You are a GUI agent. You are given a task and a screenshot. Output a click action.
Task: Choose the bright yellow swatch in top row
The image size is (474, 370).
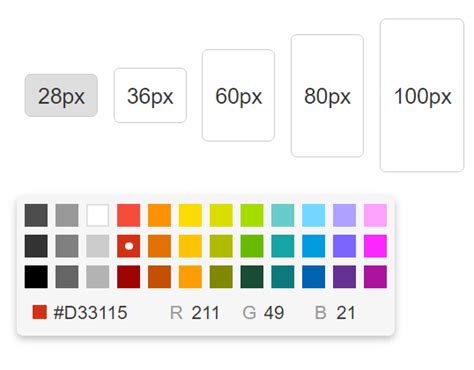190,215
